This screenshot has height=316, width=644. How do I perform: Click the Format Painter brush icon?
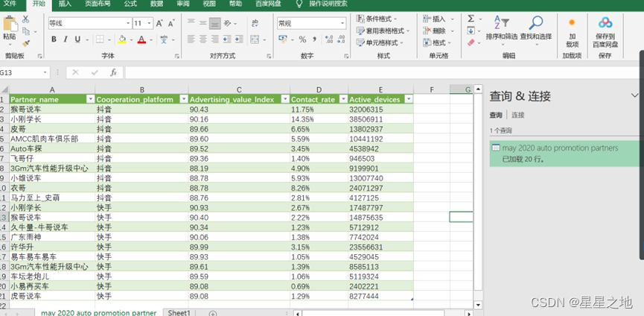click(x=25, y=43)
